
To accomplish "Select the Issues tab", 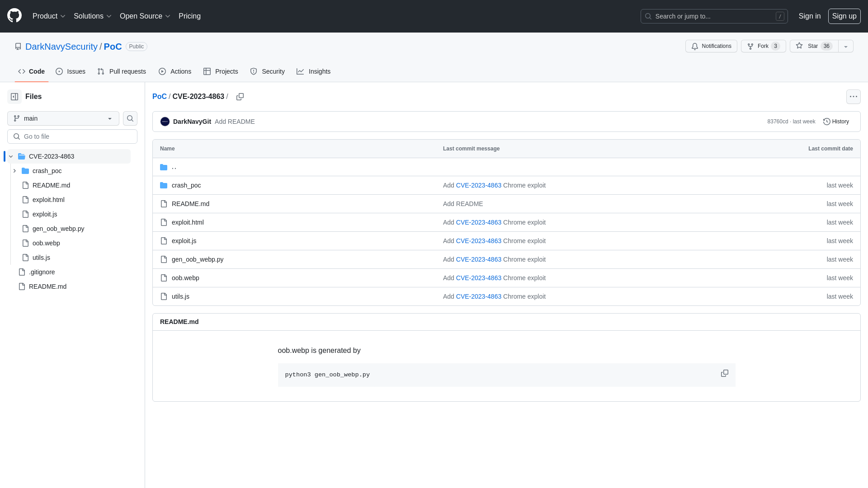I will click(x=71, y=71).
